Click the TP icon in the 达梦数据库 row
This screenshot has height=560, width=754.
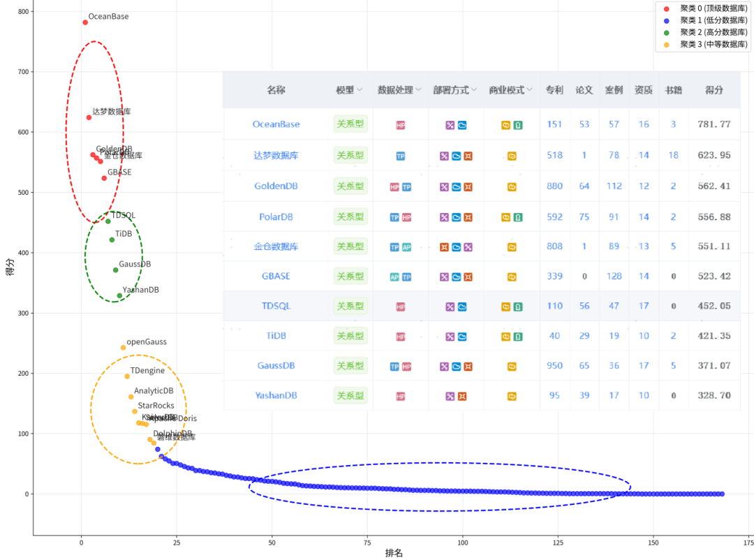coord(401,156)
